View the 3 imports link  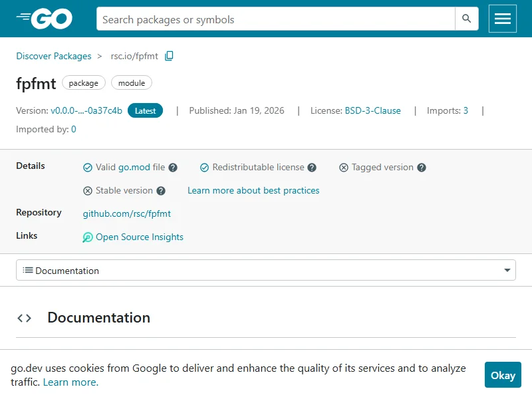[x=465, y=110]
